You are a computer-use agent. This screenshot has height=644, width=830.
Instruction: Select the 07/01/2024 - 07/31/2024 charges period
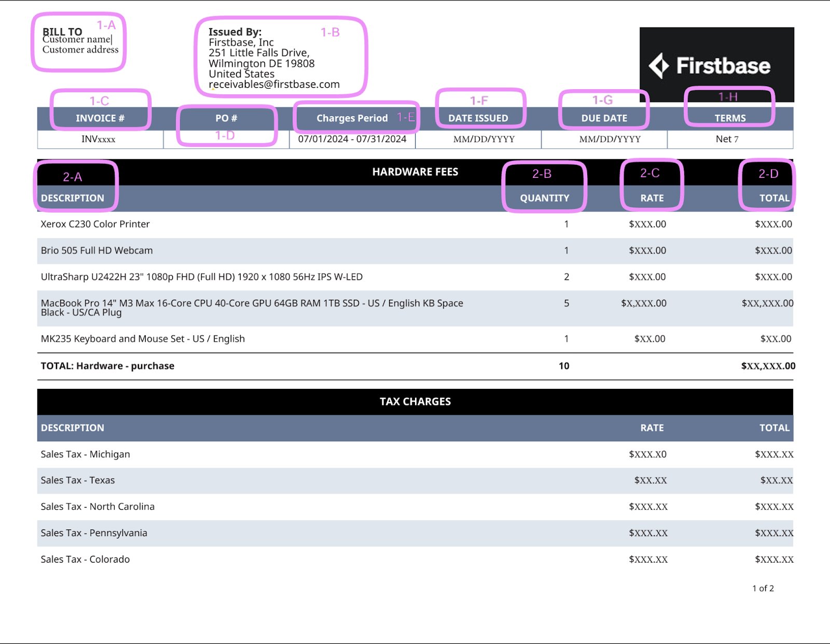tap(352, 139)
